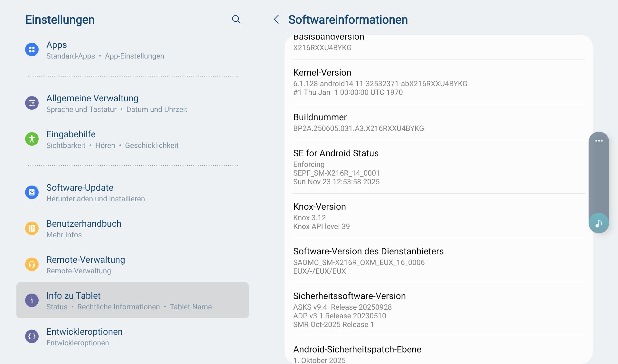Click the Allgemeine Verwaltung sliders icon
Screen dimensions: 618x364
[x=32, y=103]
